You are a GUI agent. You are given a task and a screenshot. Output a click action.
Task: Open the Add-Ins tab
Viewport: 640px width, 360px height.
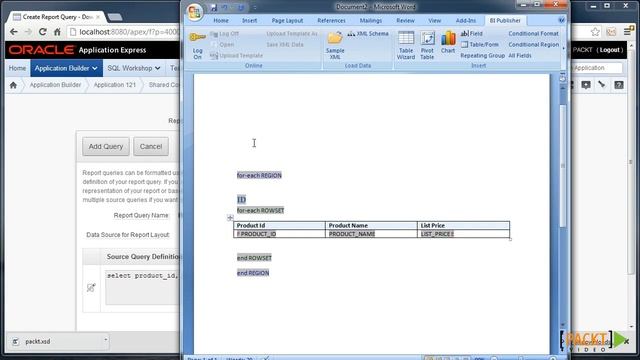pyautogui.click(x=466, y=20)
